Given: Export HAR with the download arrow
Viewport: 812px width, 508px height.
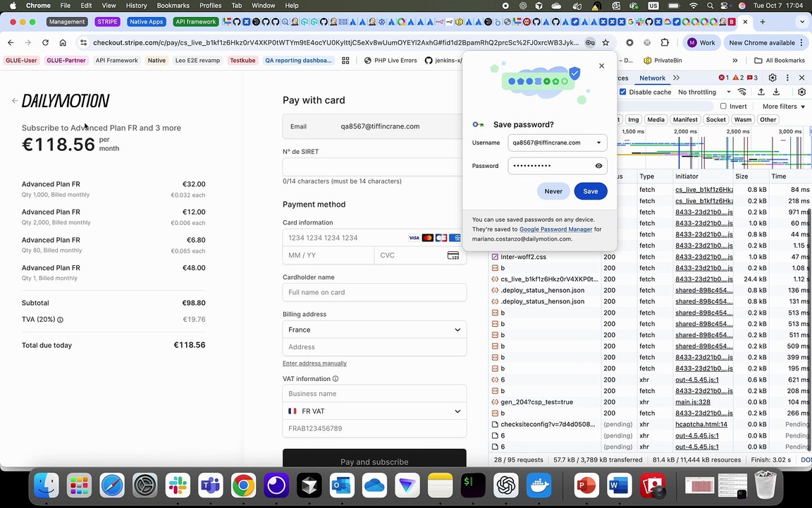Looking at the screenshot, I should point(776,92).
